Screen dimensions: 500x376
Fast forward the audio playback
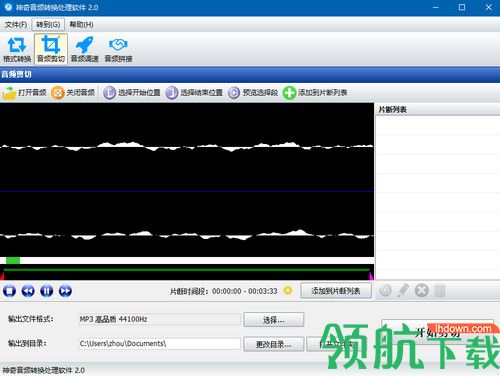click(65, 291)
